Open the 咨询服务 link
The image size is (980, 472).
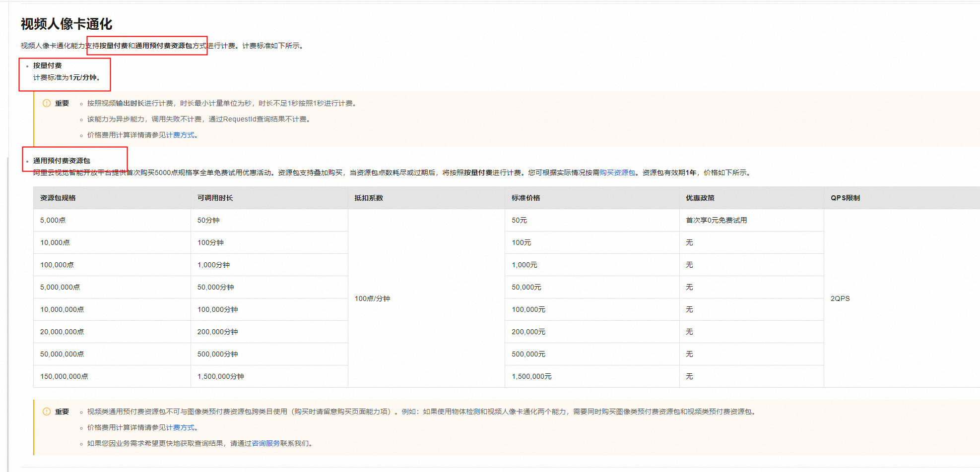click(266, 443)
